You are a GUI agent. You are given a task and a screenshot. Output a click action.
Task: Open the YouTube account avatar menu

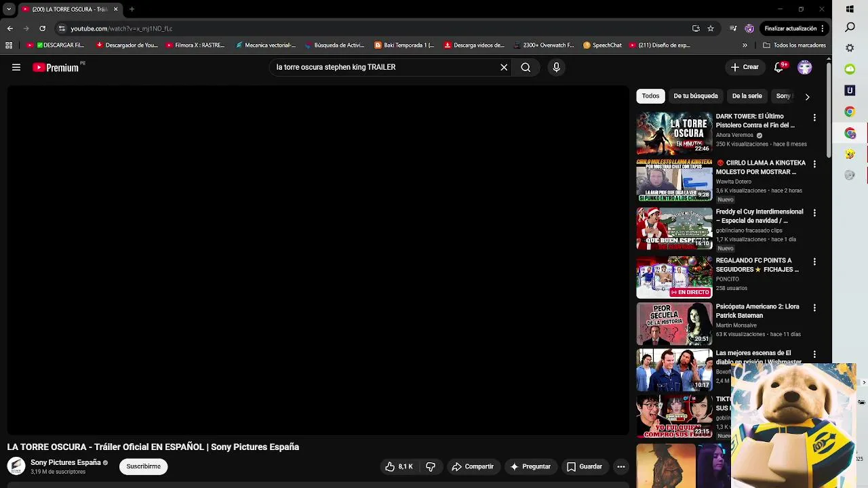tap(805, 67)
